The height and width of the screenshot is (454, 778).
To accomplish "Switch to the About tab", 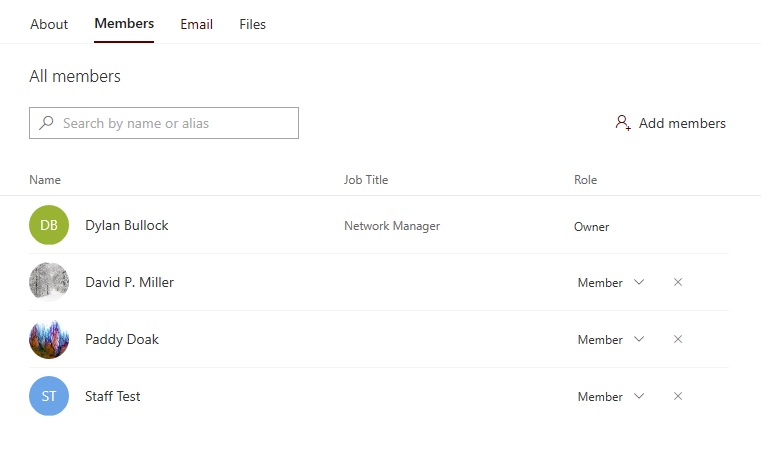I will (x=49, y=24).
